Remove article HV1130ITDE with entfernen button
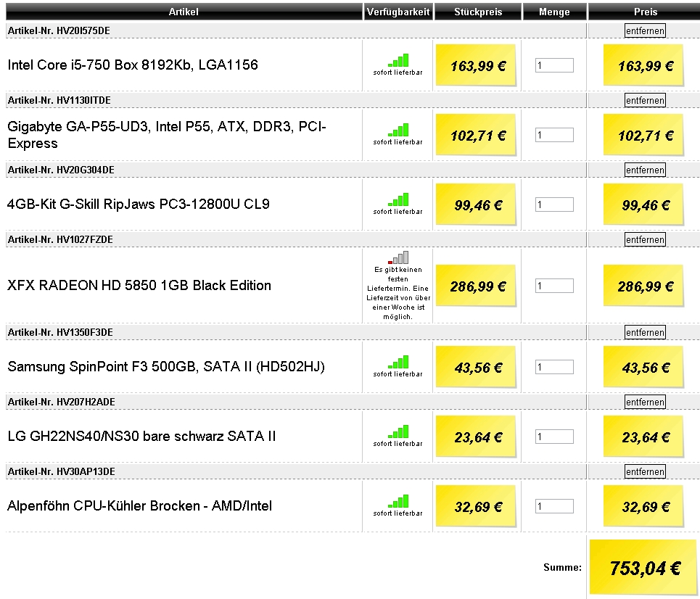Image resolution: width=700 pixels, height=599 pixels. coord(645,100)
